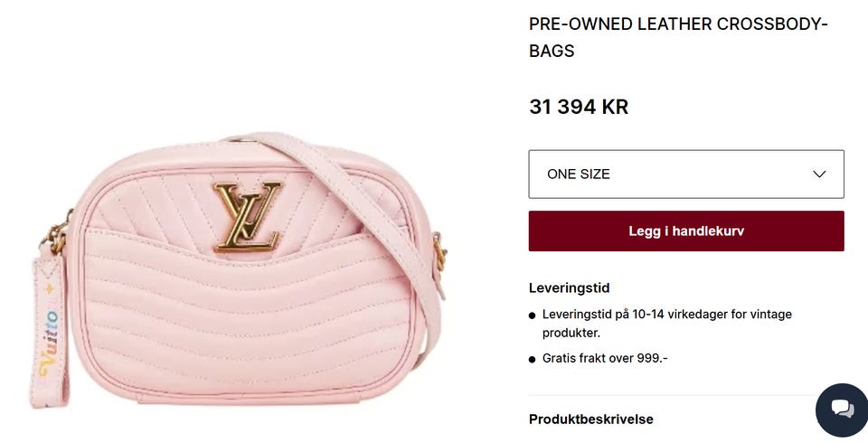Click the wavy quilted front of the bag
The width and height of the screenshot is (868, 443).
pos(250,316)
